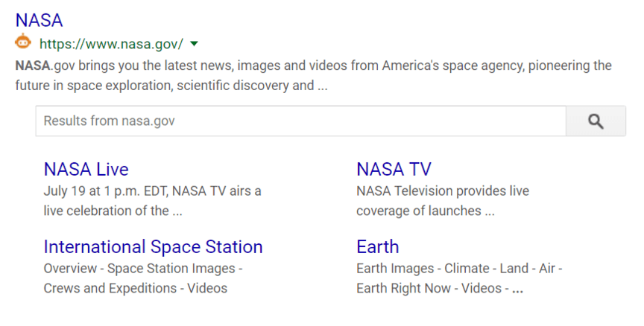This screenshot has width=644, height=326.
Task: Open the Earth sitelink
Action: pyautogui.click(x=378, y=246)
